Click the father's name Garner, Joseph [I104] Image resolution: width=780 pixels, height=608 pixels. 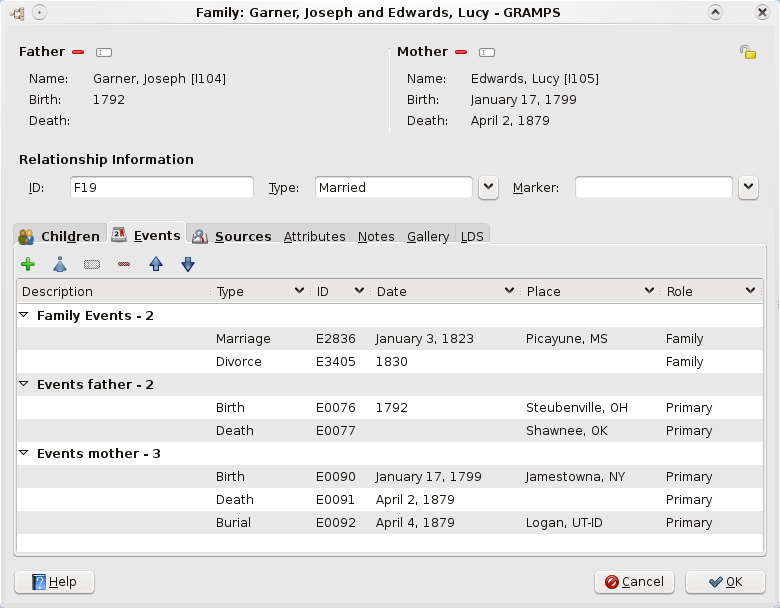pyautogui.click(x=159, y=79)
